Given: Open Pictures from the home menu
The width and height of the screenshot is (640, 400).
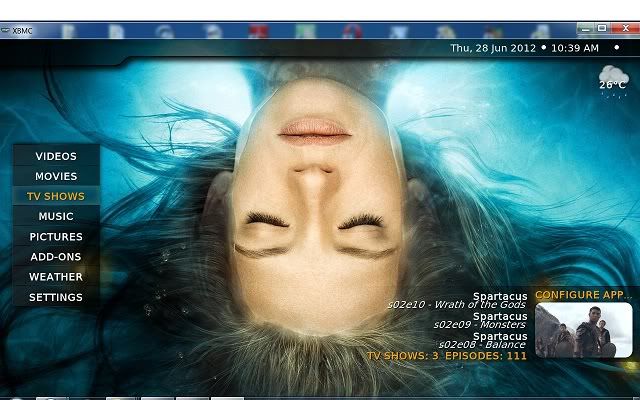Looking at the screenshot, I should pyautogui.click(x=56, y=236).
